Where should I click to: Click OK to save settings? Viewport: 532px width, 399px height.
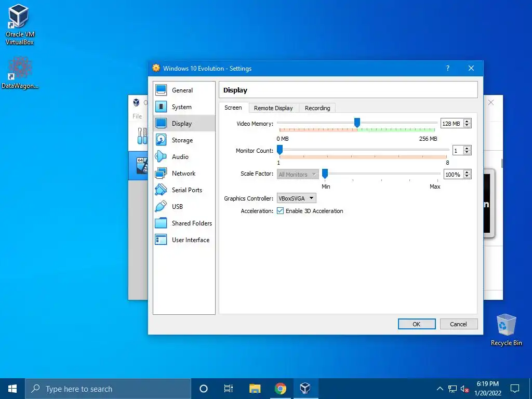(417, 324)
